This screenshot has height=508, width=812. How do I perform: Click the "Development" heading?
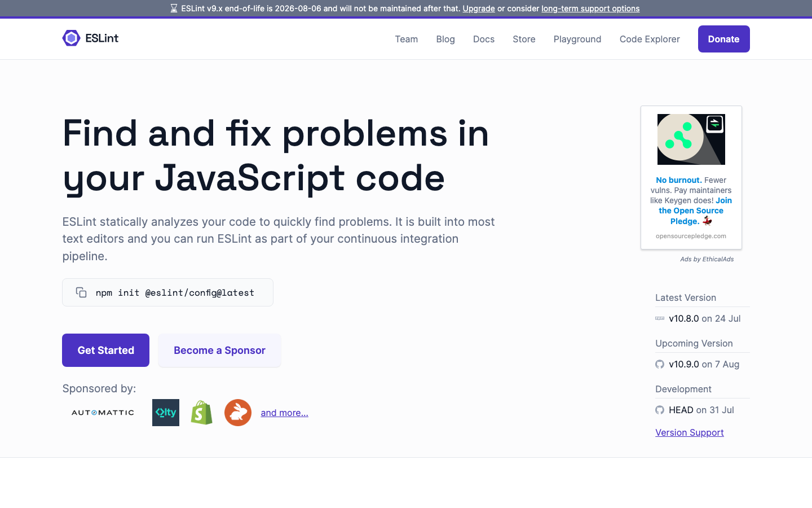pyautogui.click(x=683, y=389)
